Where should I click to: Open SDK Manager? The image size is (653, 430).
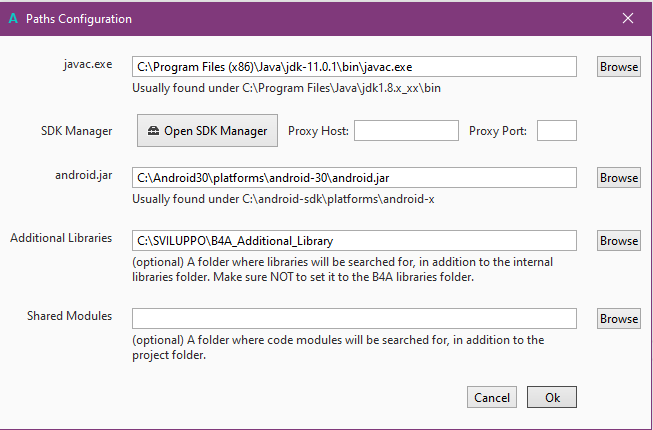207,131
